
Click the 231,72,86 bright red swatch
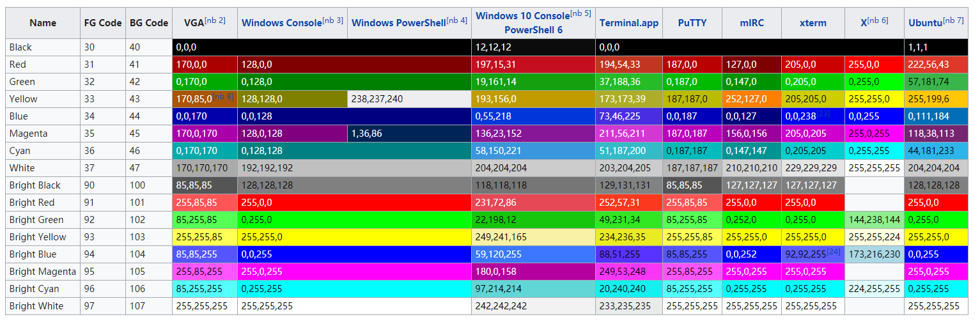[533, 203]
